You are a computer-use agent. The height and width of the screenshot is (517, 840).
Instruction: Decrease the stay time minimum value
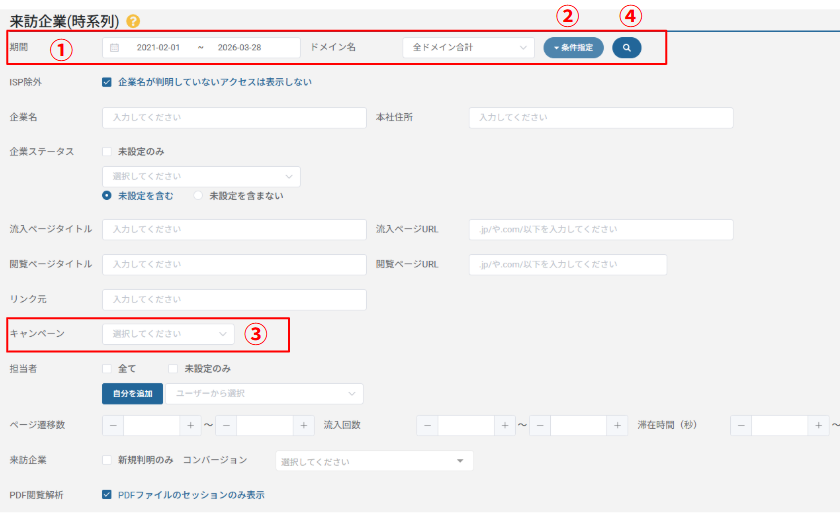(x=741, y=425)
